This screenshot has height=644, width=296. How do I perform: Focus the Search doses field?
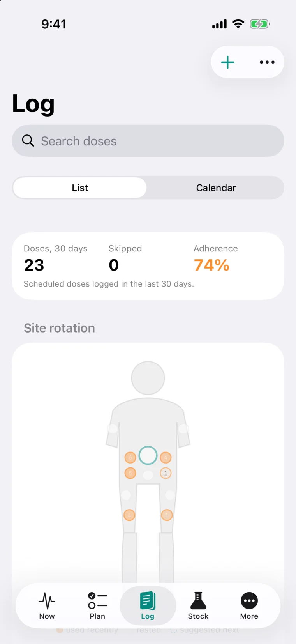148,141
